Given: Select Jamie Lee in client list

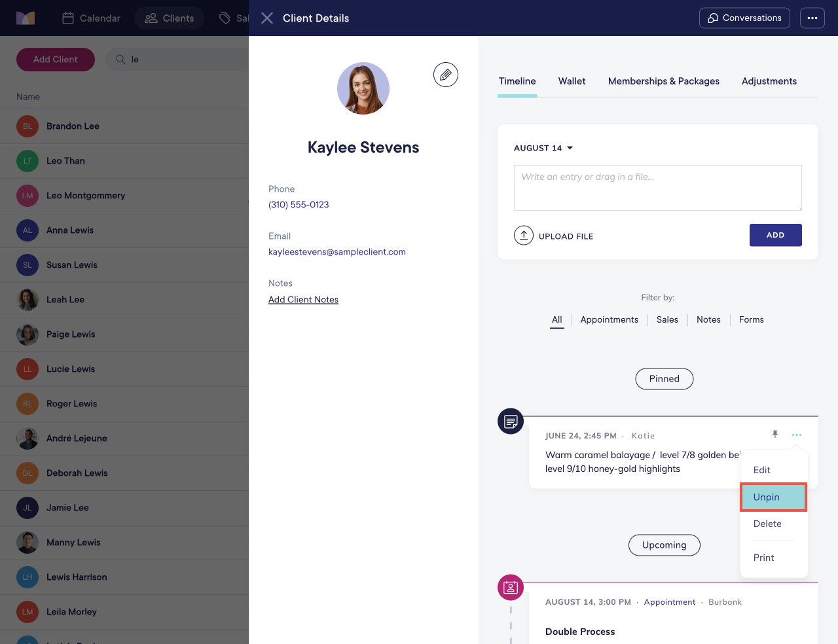Looking at the screenshot, I should 124,508.
